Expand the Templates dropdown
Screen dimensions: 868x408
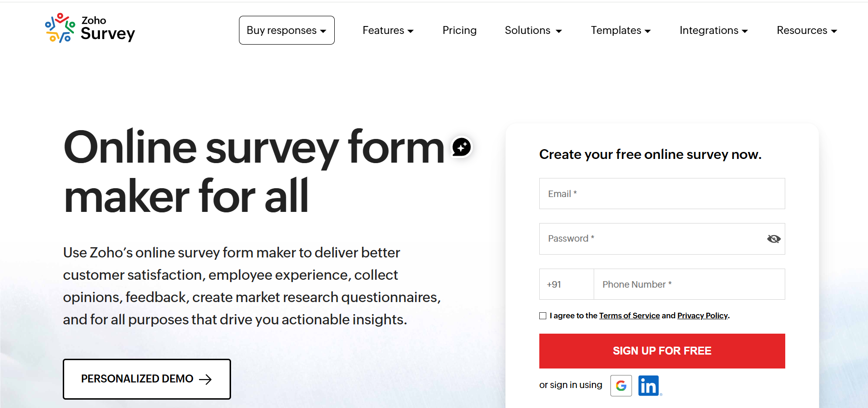tap(621, 30)
